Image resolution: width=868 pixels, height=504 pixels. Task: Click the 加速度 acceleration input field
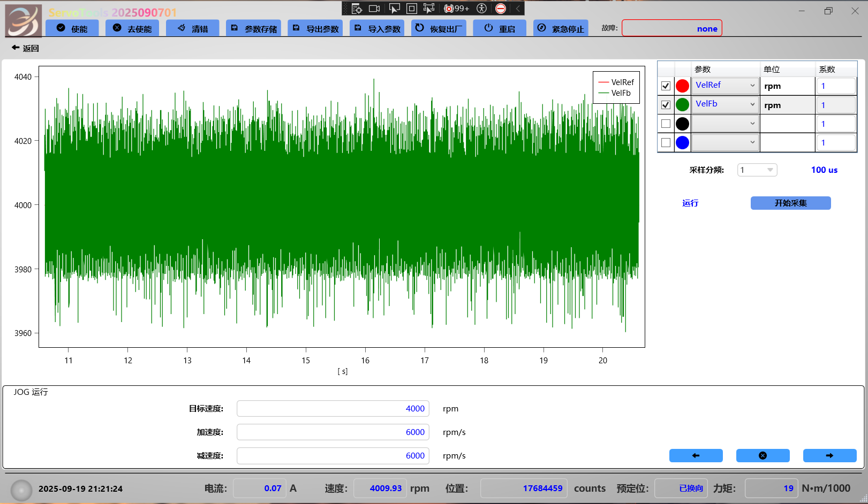[333, 432]
